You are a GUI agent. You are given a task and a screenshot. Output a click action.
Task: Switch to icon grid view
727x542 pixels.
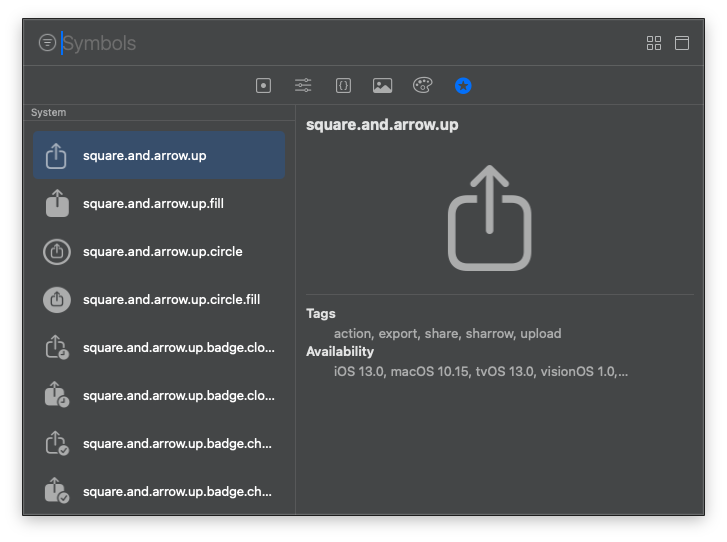[654, 43]
